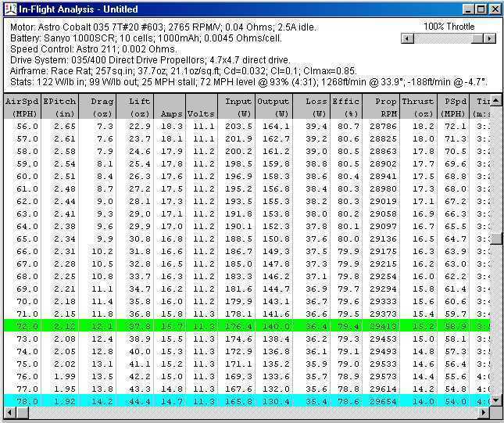
Task: Click the vertical scrollbar thumb
Action: (x=496, y=239)
